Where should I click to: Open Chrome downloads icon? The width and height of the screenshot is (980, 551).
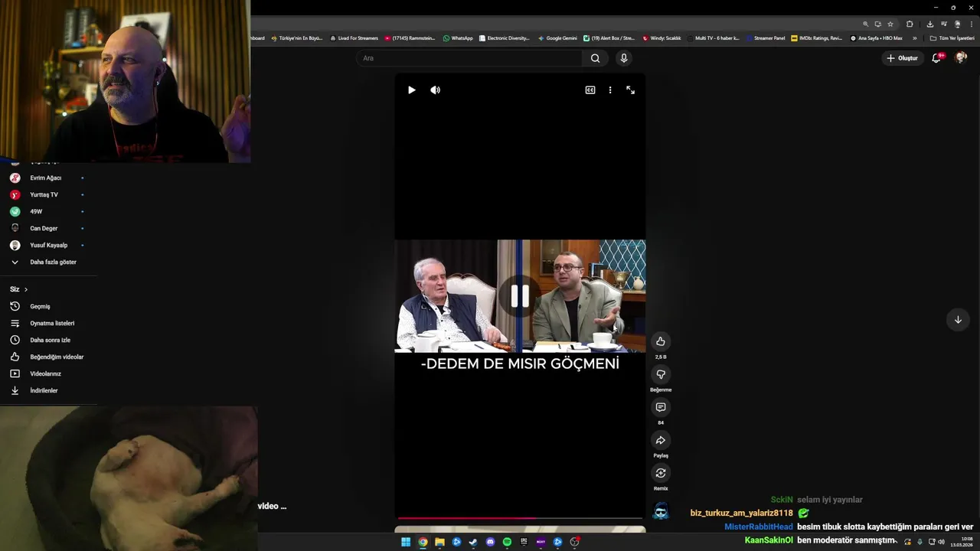929,24
